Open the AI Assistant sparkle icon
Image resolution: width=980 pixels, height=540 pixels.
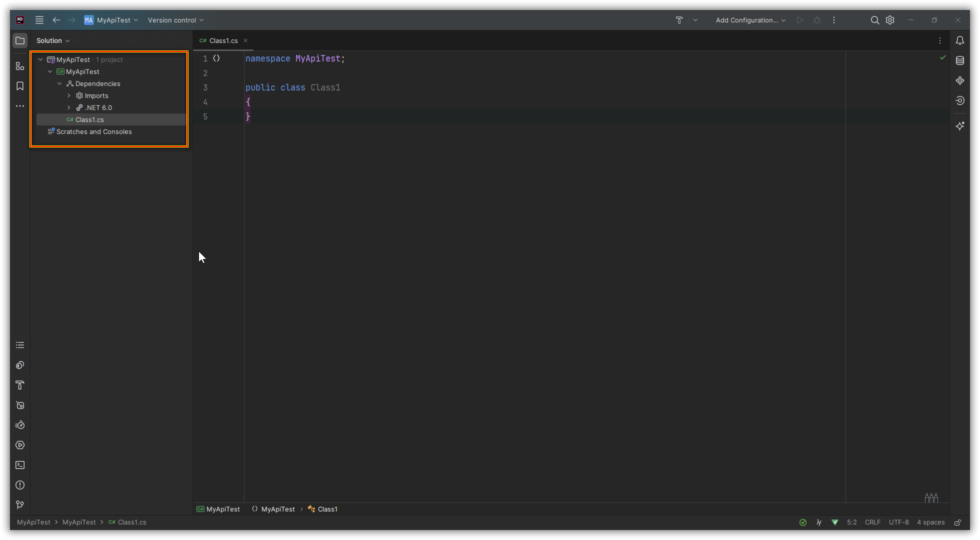tap(960, 126)
